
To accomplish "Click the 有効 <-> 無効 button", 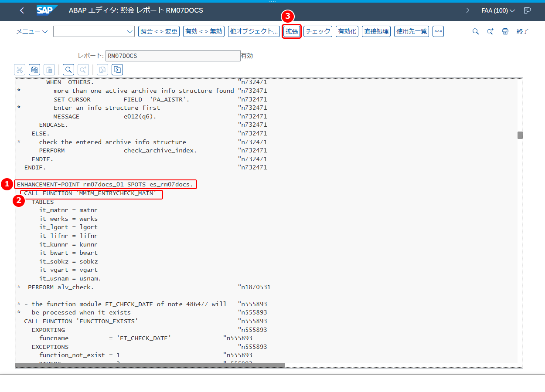I will (204, 31).
